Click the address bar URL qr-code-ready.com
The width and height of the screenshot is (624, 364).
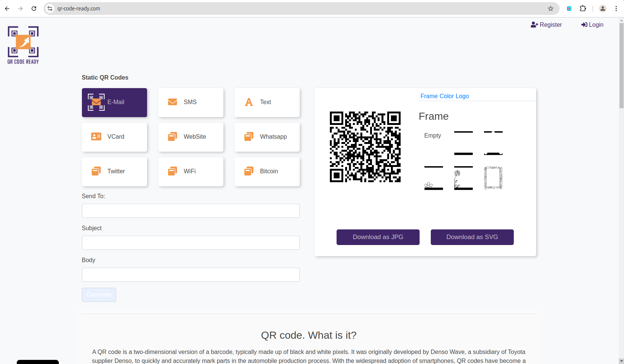coord(79,9)
